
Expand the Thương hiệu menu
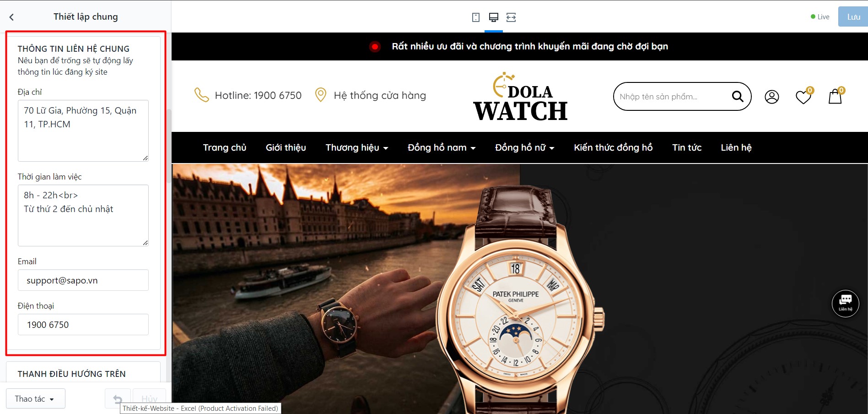point(357,147)
